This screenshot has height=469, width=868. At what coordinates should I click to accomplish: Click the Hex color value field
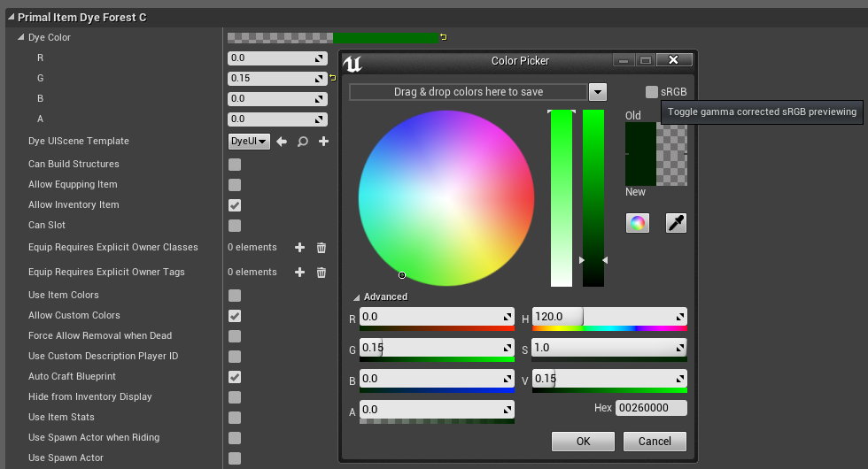point(651,408)
